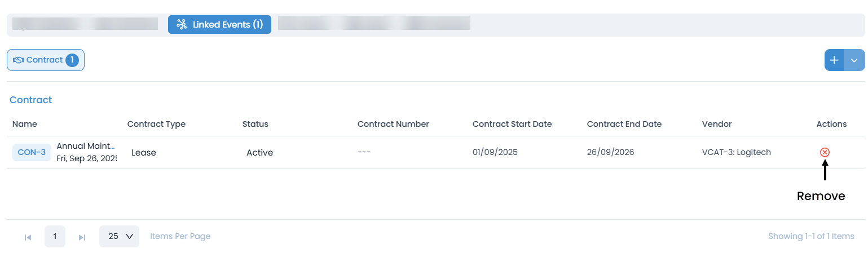Click the blue Contract section heading
The image size is (868, 266).
(30, 100)
